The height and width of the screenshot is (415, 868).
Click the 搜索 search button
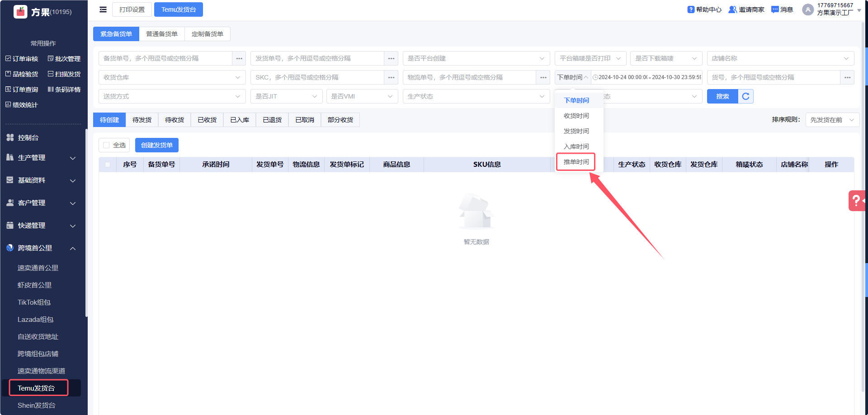point(722,96)
